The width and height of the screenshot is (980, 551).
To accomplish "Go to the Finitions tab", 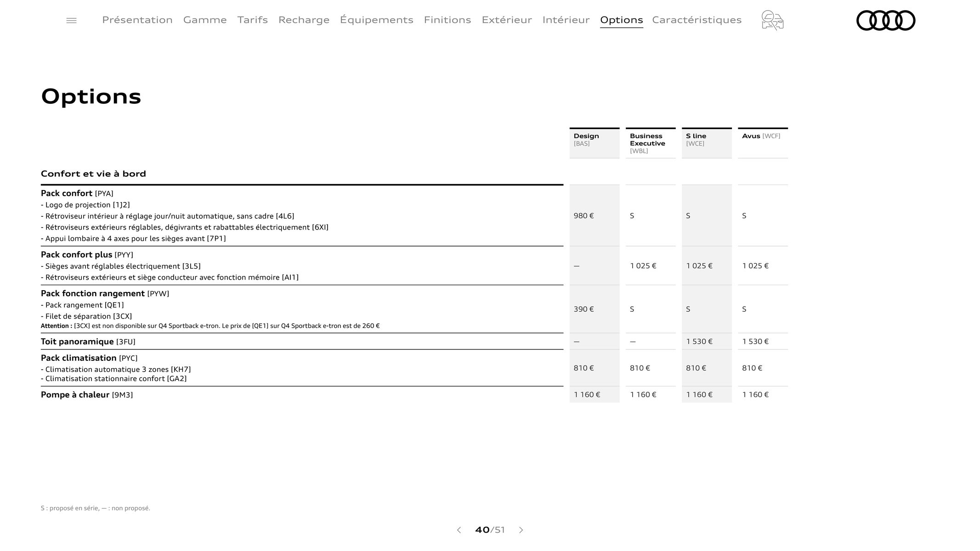I will tap(448, 20).
